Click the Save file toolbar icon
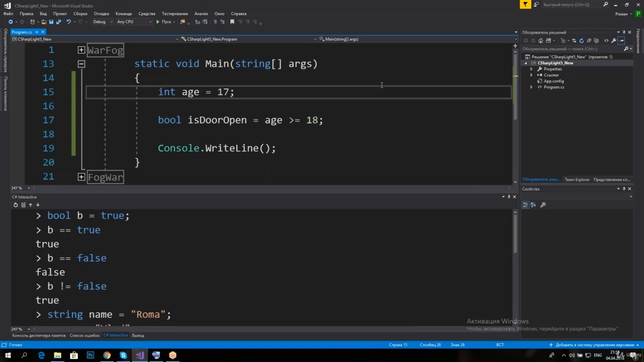644x362 pixels. (51, 22)
